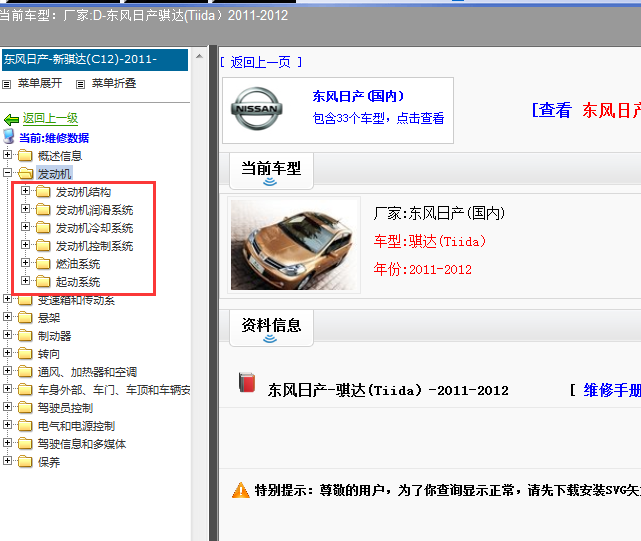
Task: Expand the 发动机冷却系统 node
Action: (25, 227)
